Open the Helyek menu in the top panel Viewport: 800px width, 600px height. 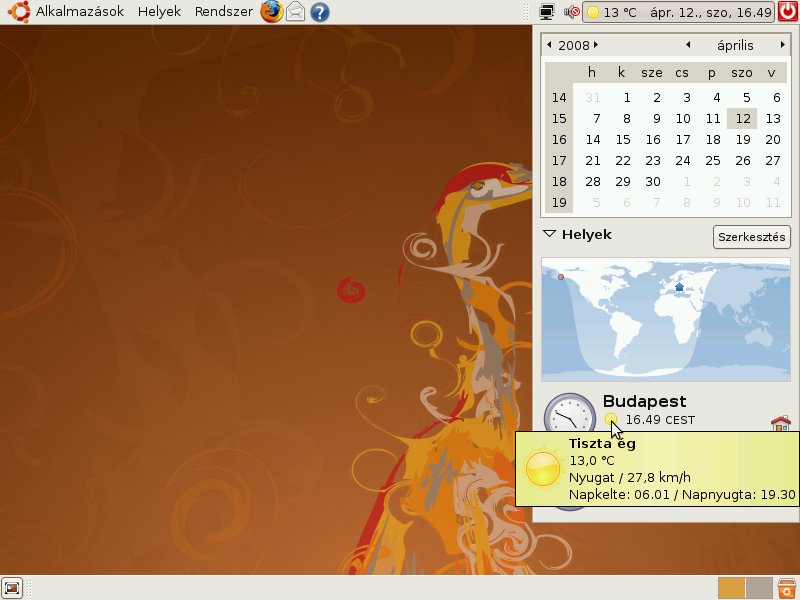point(159,12)
